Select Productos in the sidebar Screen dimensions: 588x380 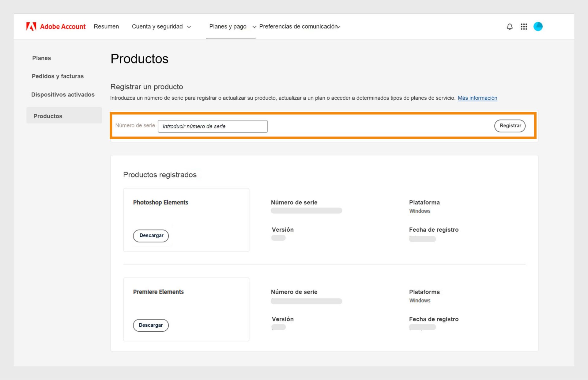point(64,116)
